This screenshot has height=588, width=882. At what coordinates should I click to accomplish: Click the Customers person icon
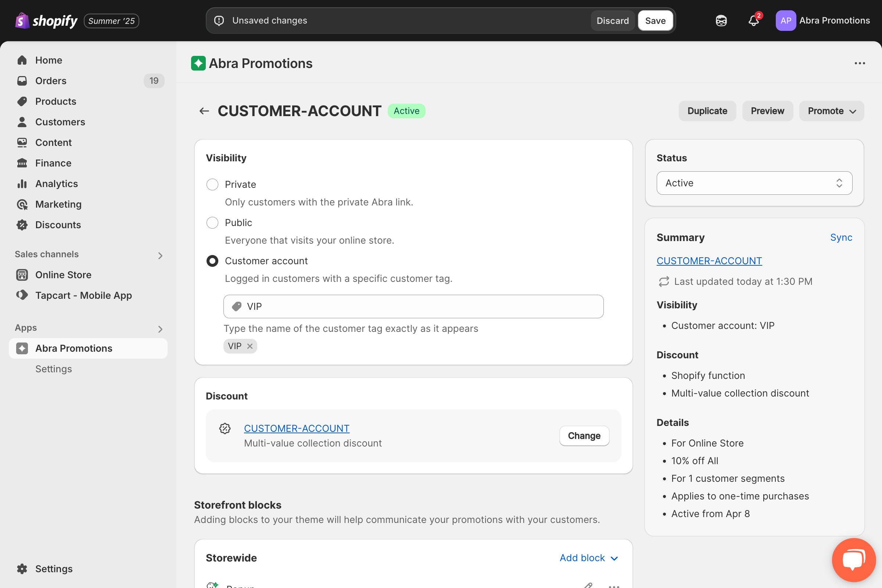(22, 122)
